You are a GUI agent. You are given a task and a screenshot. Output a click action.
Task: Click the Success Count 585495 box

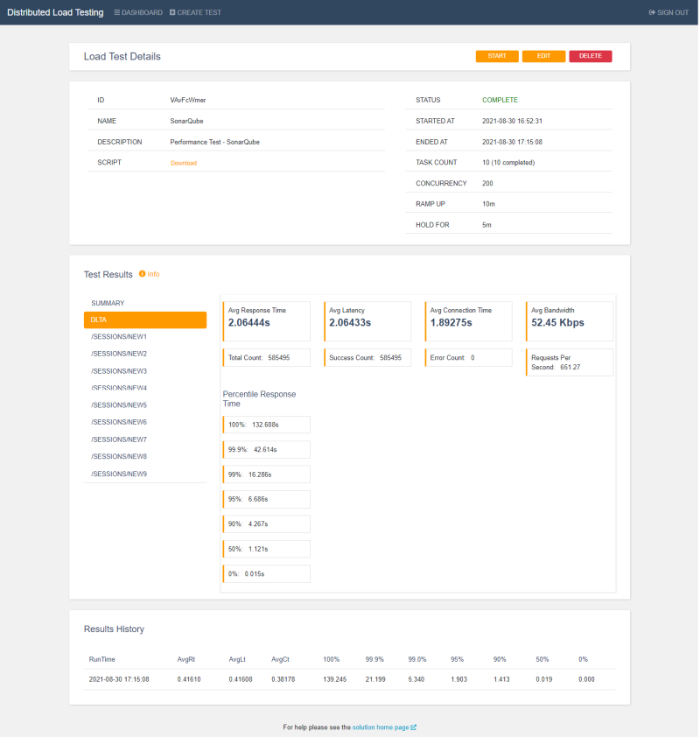367,358
